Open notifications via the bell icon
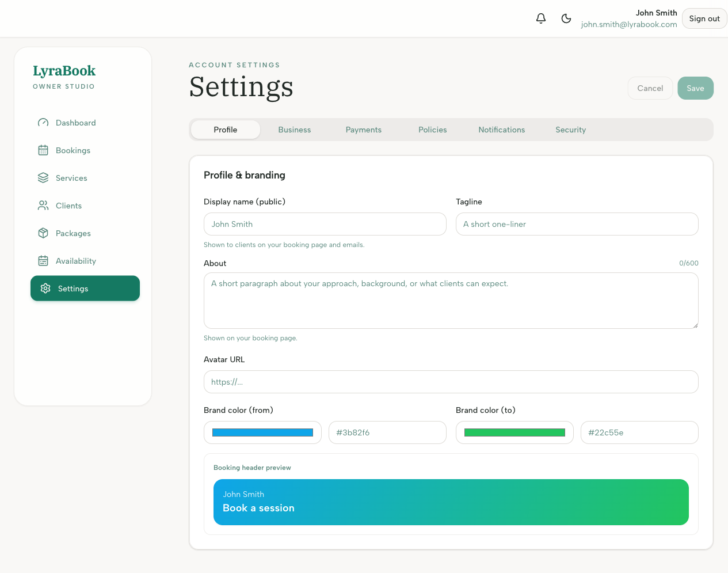The height and width of the screenshot is (573, 728). (x=540, y=18)
